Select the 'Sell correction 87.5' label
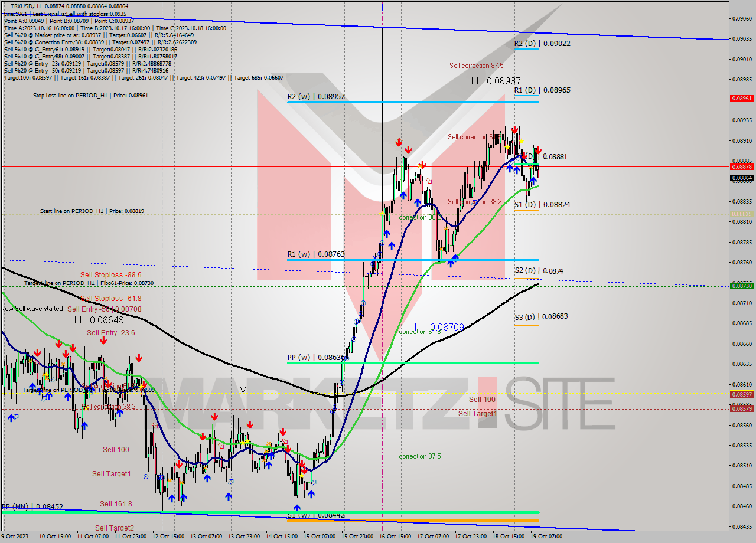Image resolution: width=756 pixels, height=543 pixels. [476, 66]
